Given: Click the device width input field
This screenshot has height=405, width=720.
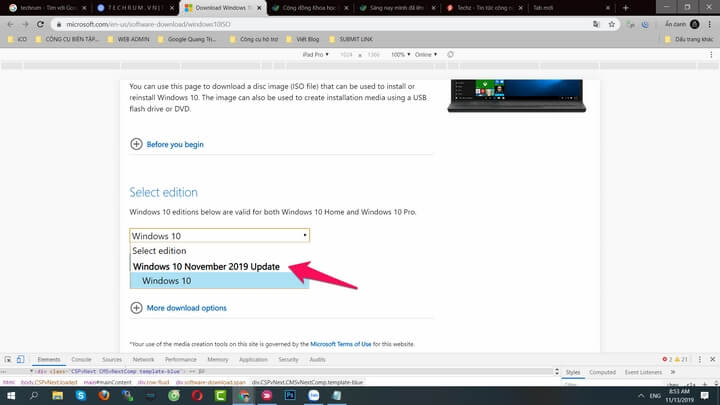Looking at the screenshot, I should pyautogui.click(x=346, y=54).
